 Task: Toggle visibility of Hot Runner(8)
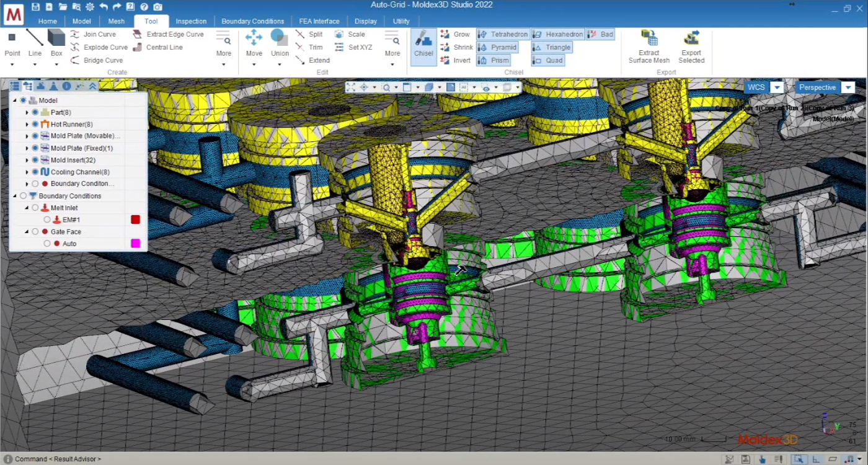click(x=35, y=125)
